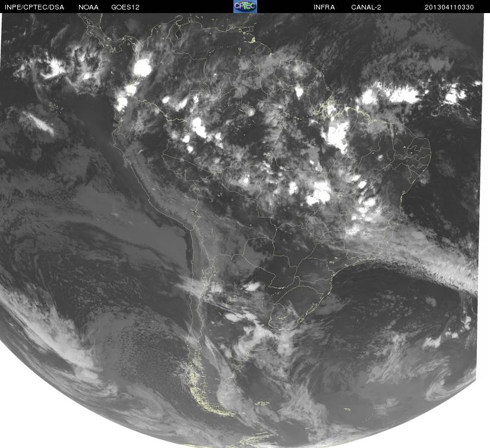The width and height of the screenshot is (490, 448).
Task: Click the INPE/CPTEC/DSA header label
Action: [34, 7]
